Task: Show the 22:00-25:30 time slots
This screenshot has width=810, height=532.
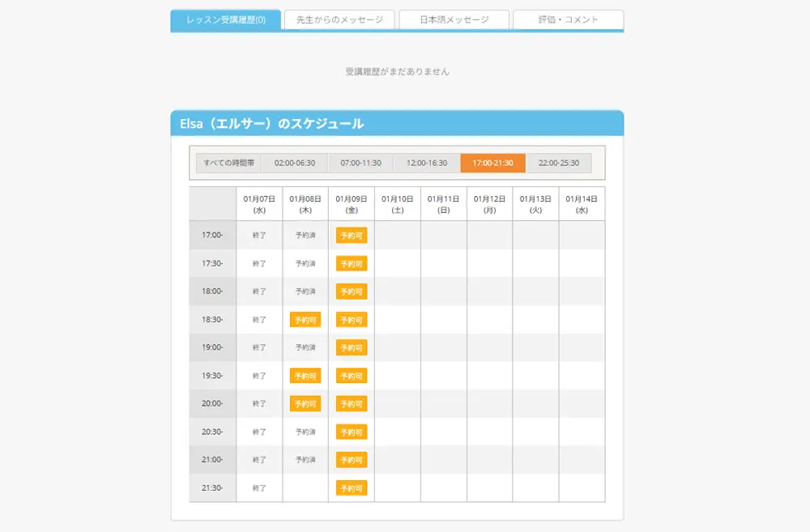Action: pyautogui.click(x=559, y=163)
